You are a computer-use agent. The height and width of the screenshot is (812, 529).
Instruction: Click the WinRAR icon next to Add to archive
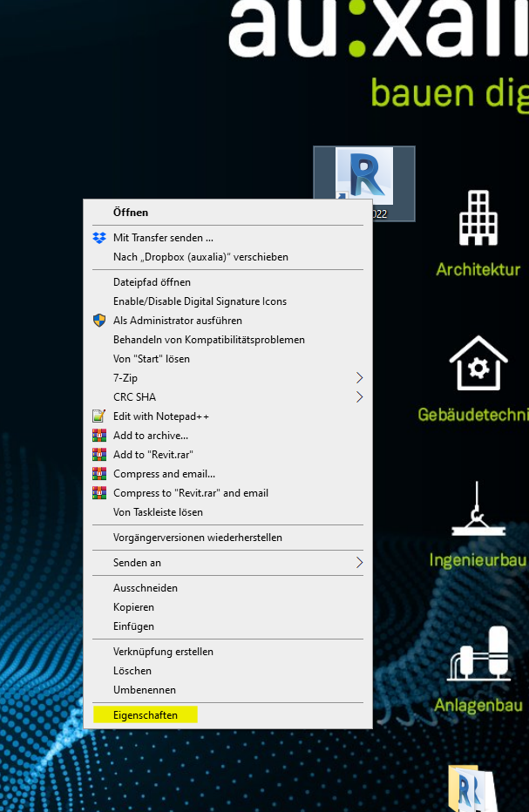pos(99,436)
